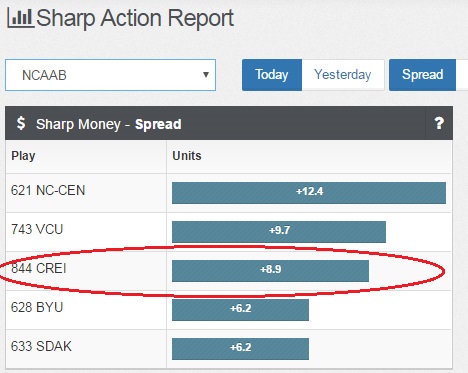The image size is (468, 373).
Task: Select the Spread bet type tab
Action: pyautogui.click(x=422, y=75)
